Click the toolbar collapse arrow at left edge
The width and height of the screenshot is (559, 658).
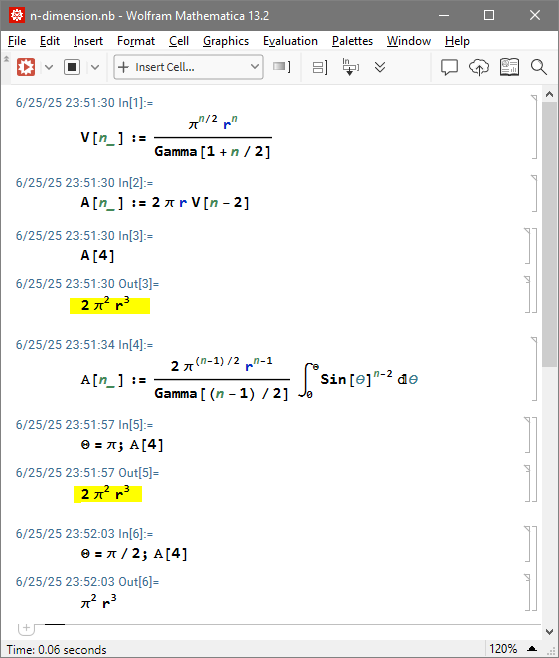(6, 59)
